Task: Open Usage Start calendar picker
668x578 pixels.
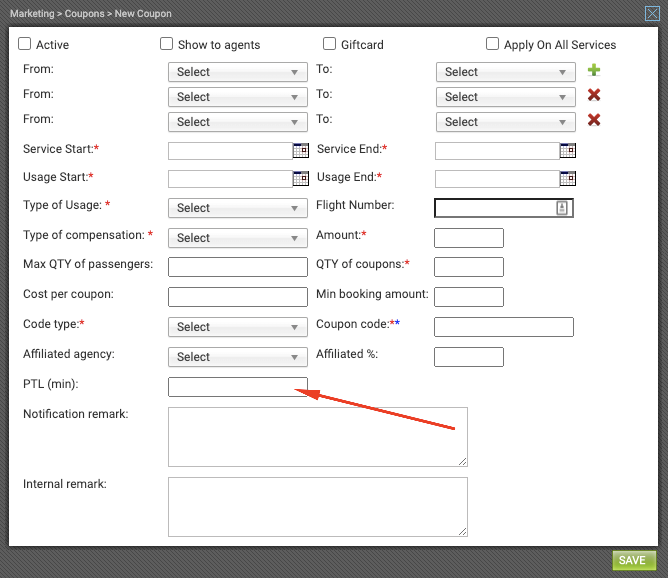Action: point(301,178)
